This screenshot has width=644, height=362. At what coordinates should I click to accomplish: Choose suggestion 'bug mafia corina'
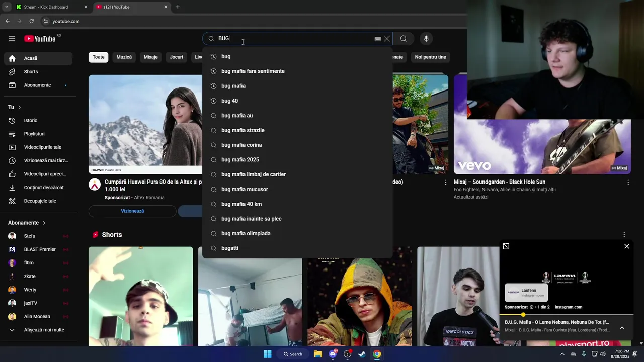tap(297, 145)
